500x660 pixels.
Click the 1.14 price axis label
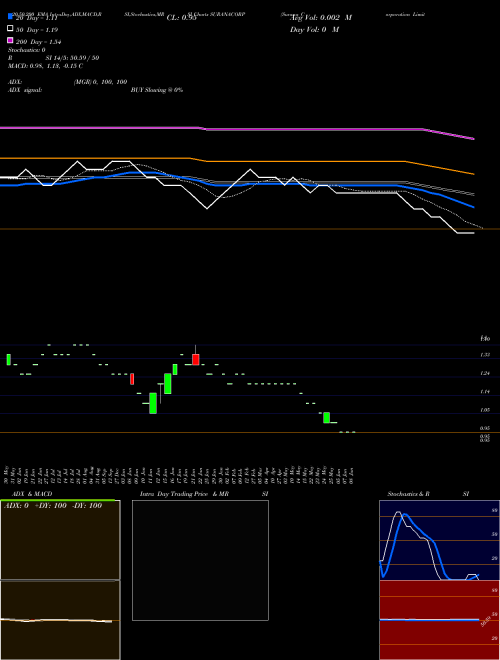485,392
